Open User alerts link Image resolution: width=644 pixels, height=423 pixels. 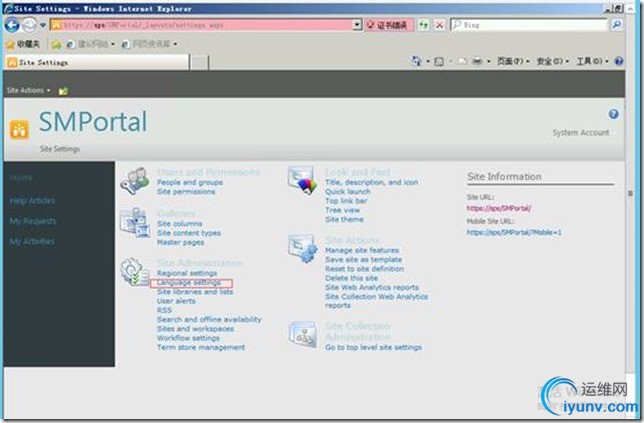pyautogui.click(x=176, y=301)
